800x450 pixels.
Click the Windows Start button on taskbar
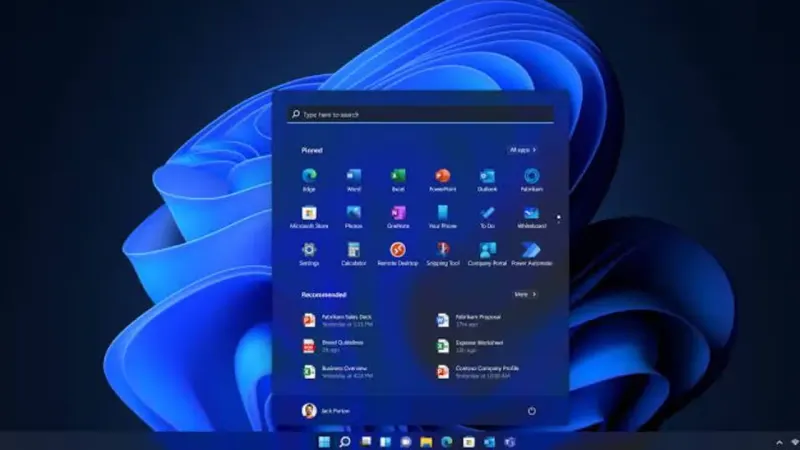tap(324, 442)
